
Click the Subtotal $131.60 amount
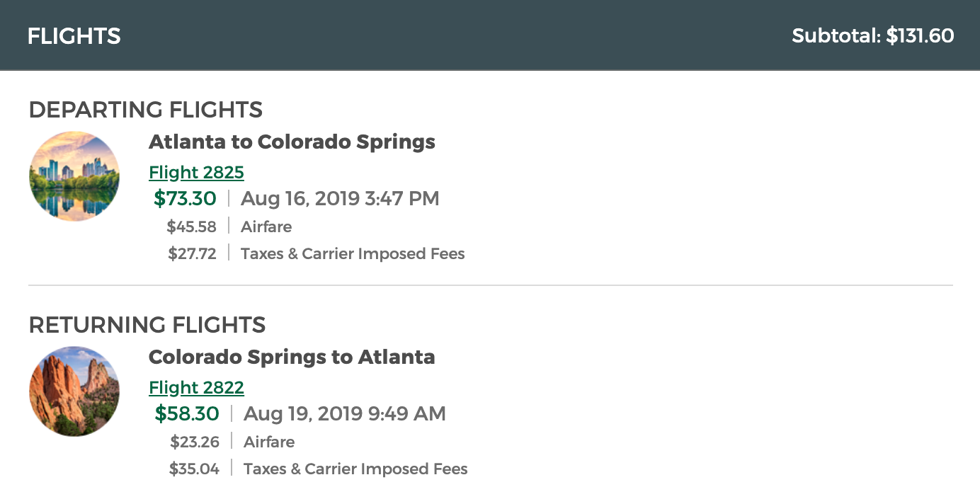click(x=872, y=36)
